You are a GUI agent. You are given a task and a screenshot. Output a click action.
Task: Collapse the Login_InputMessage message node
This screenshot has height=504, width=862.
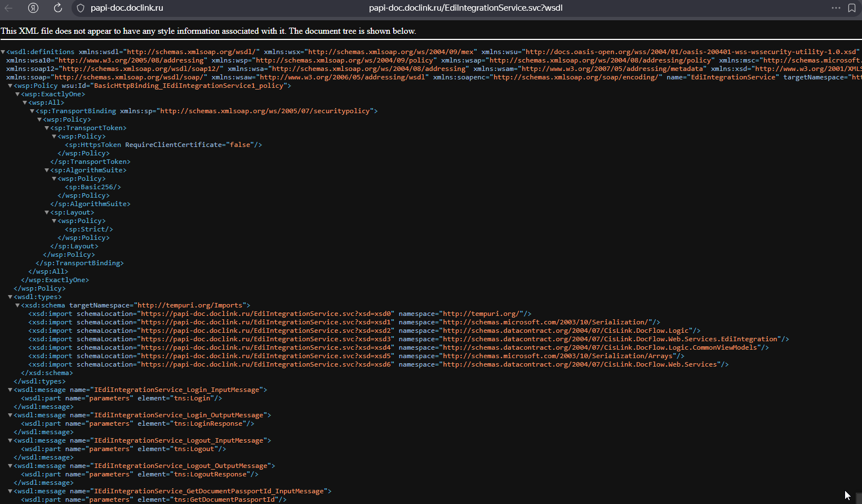[10, 390]
